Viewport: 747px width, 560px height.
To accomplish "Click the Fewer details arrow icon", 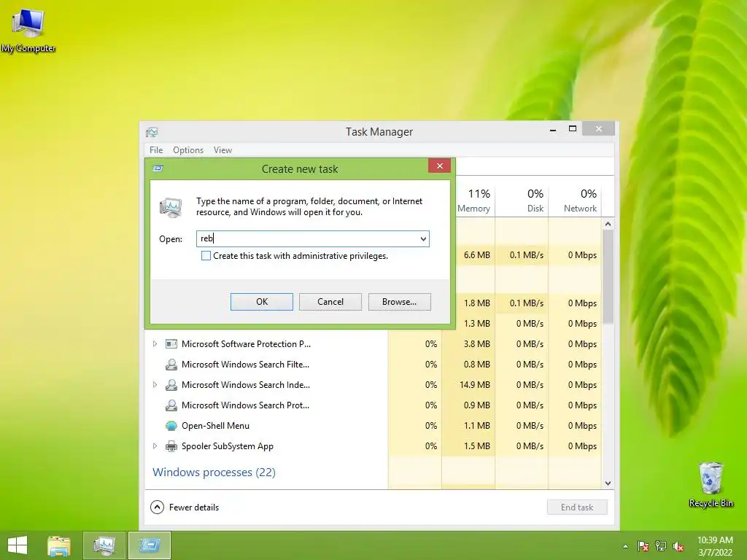I will coord(158,507).
